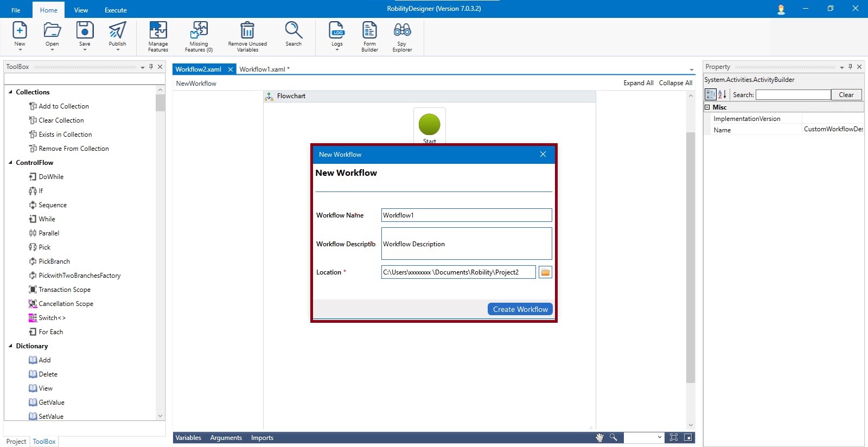Open the Spy Explorer tool
The height and width of the screenshot is (447, 868).
pyautogui.click(x=402, y=36)
